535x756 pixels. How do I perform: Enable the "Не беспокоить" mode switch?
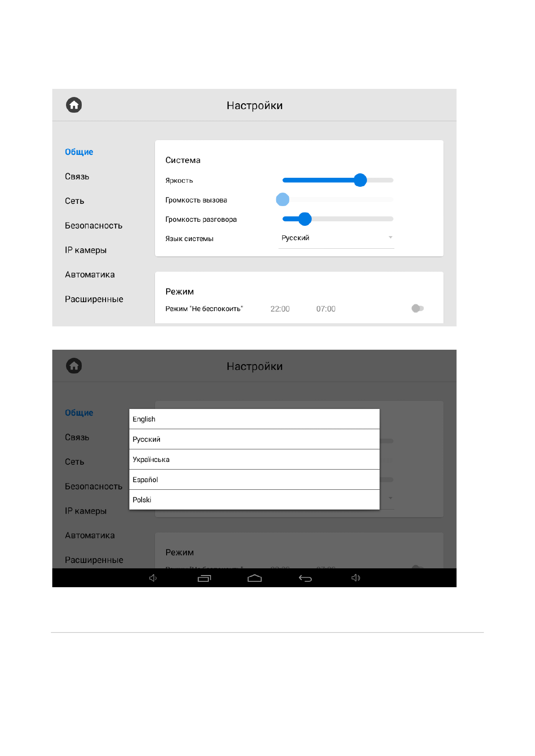click(x=417, y=308)
